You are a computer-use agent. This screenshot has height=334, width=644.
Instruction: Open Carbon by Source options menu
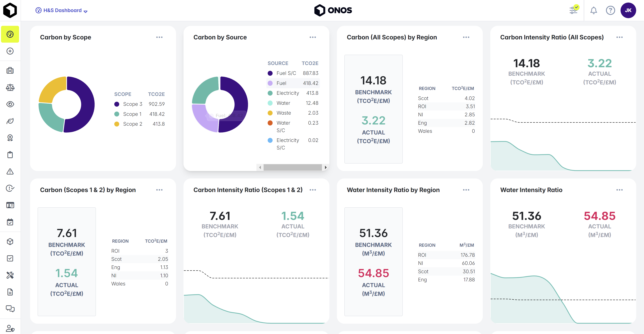pos(313,37)
